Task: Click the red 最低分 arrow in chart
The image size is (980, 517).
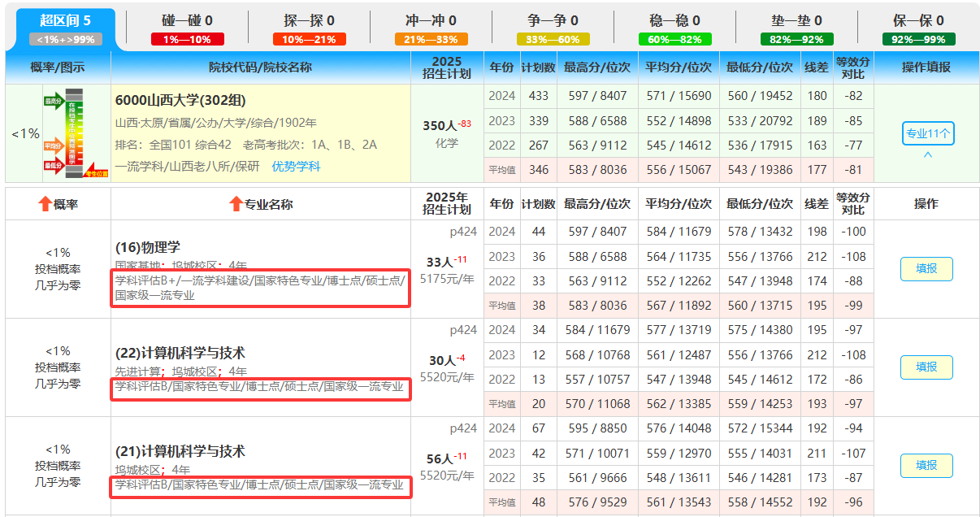Action: click(54, 166)
